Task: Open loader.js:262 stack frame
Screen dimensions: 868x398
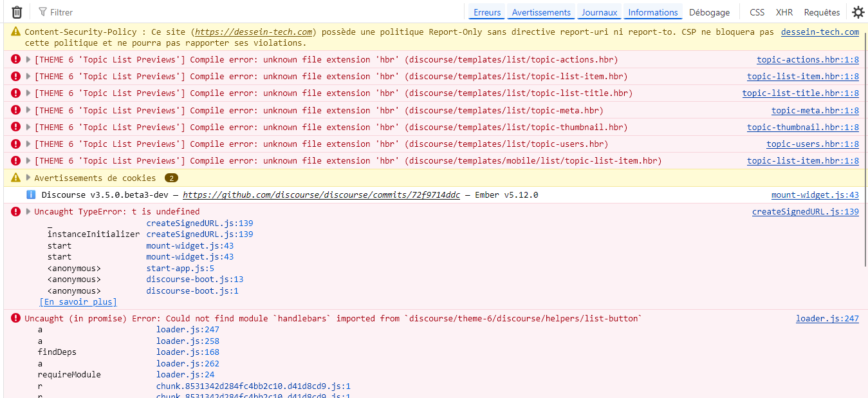Action: (x=188, y=363)
